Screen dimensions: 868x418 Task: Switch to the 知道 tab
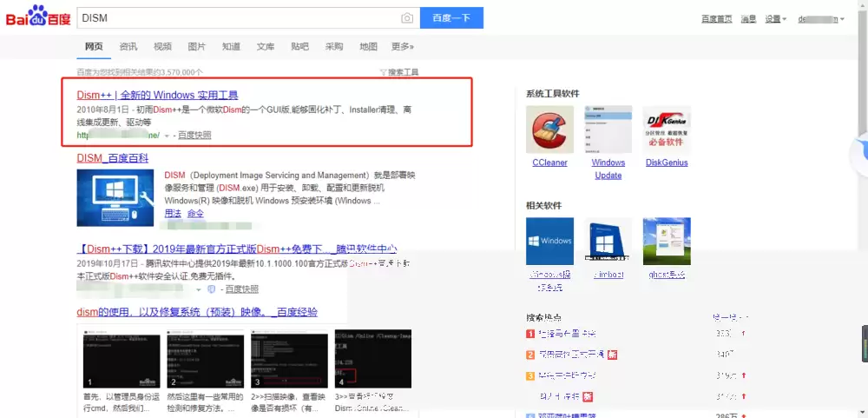click(232, 47)
